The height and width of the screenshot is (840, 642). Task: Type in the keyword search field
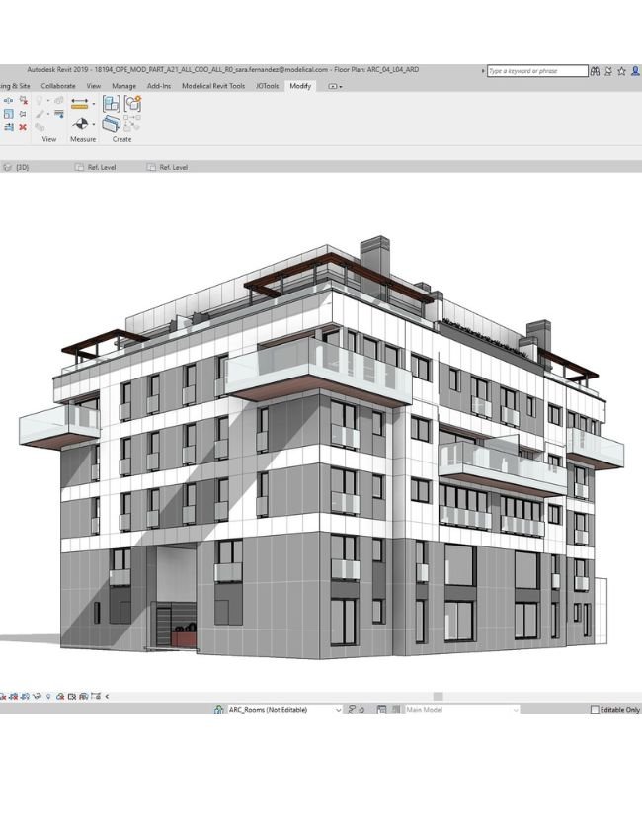pos(537,71)
